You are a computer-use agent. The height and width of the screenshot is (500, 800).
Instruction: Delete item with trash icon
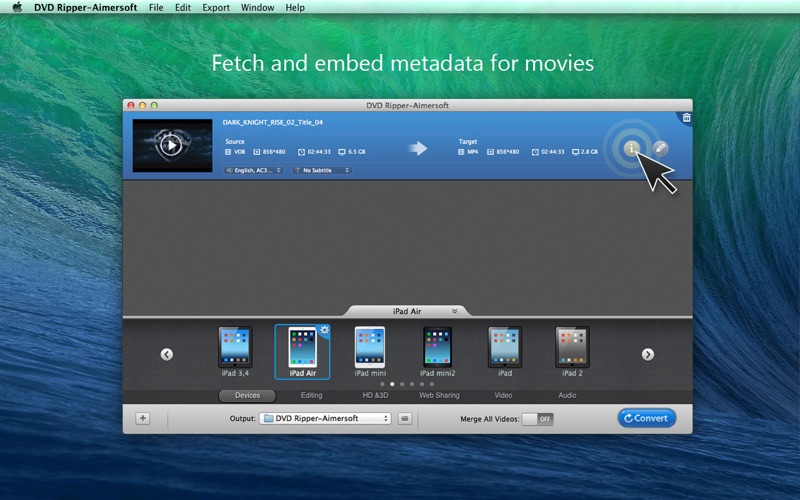pos(686,118)
